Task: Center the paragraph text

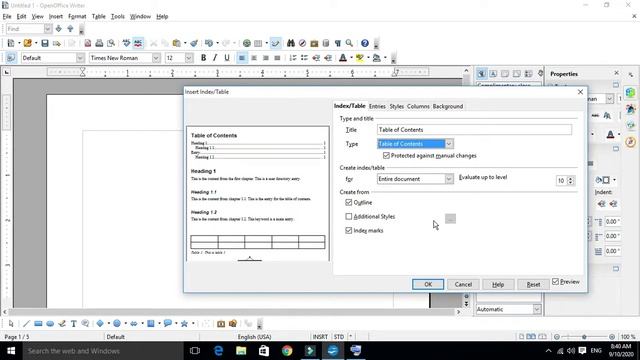Action: 253,58
